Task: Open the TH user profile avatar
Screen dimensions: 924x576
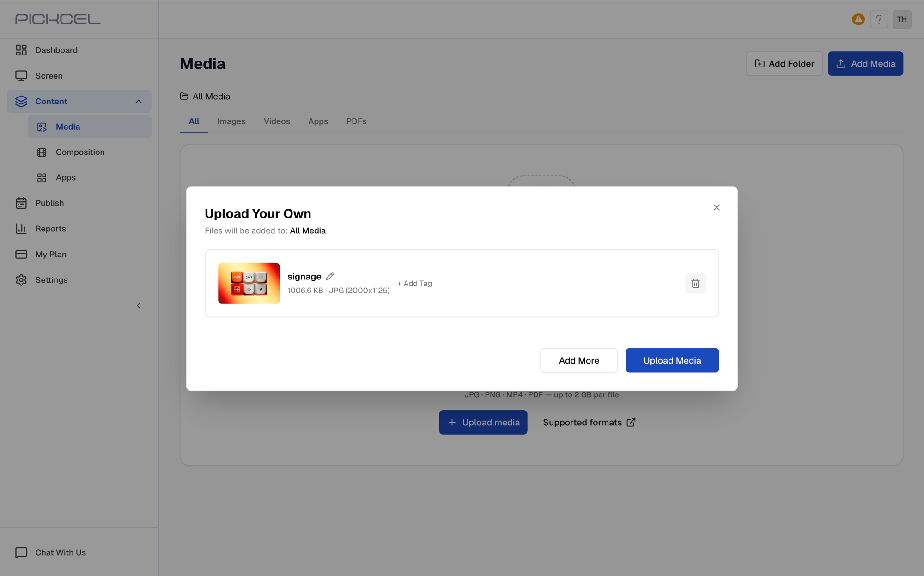Action: pos(902,19)
